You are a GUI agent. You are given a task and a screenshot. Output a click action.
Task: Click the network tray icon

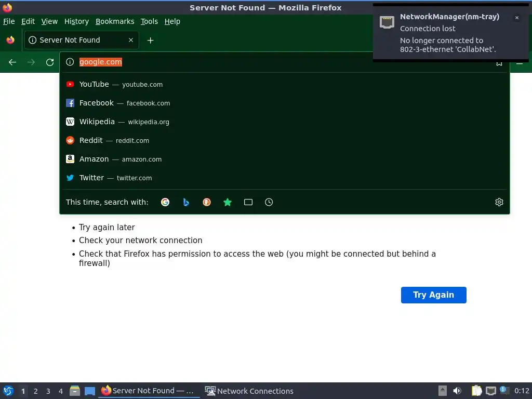click(x=490, y=391)
